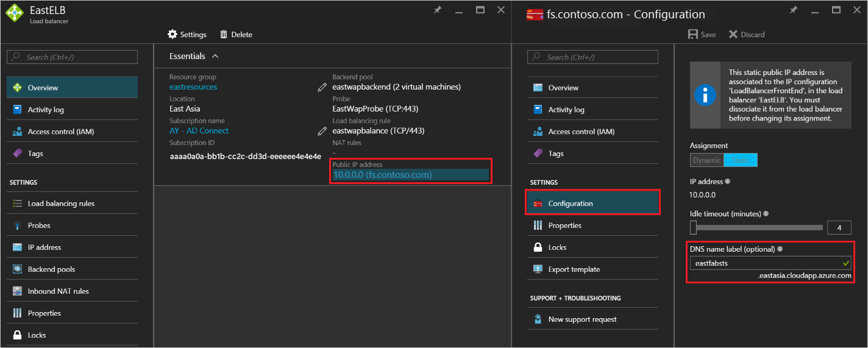Click the IP address icon in EastELB menu
This screenshot has width=868, height=348.
coord(17,247)
